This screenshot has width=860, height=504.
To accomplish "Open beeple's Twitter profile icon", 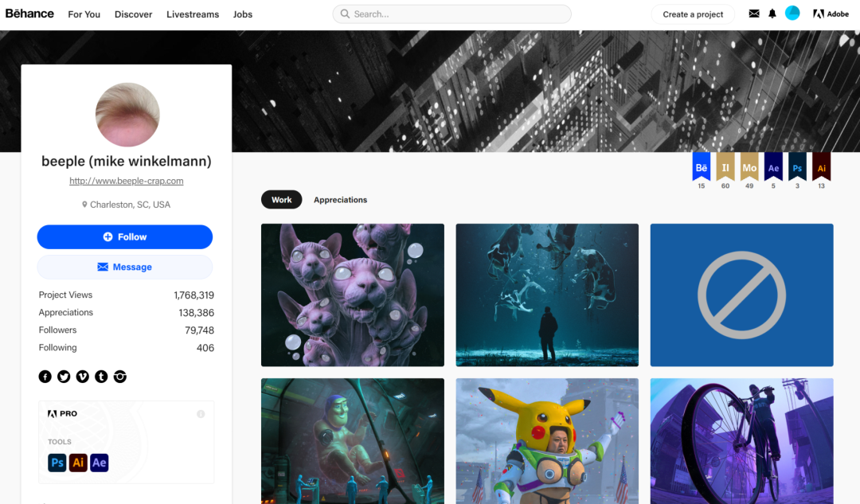I will [64, 377].
